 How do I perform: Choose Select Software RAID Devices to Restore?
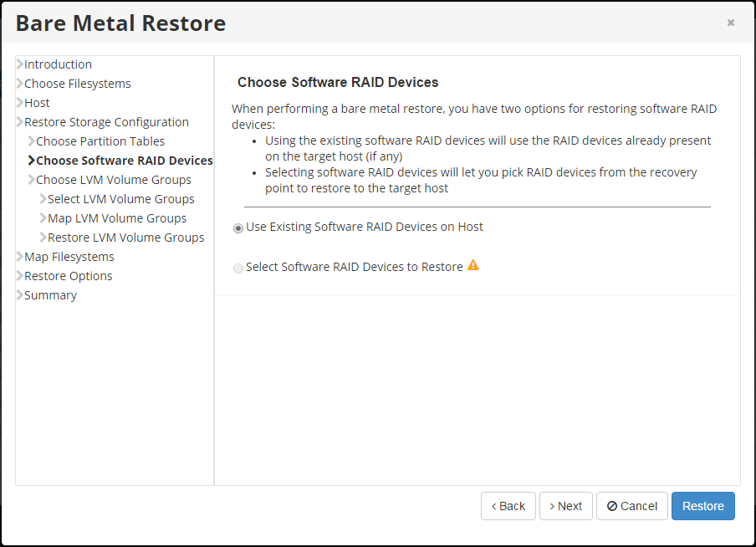pos(239,268)
